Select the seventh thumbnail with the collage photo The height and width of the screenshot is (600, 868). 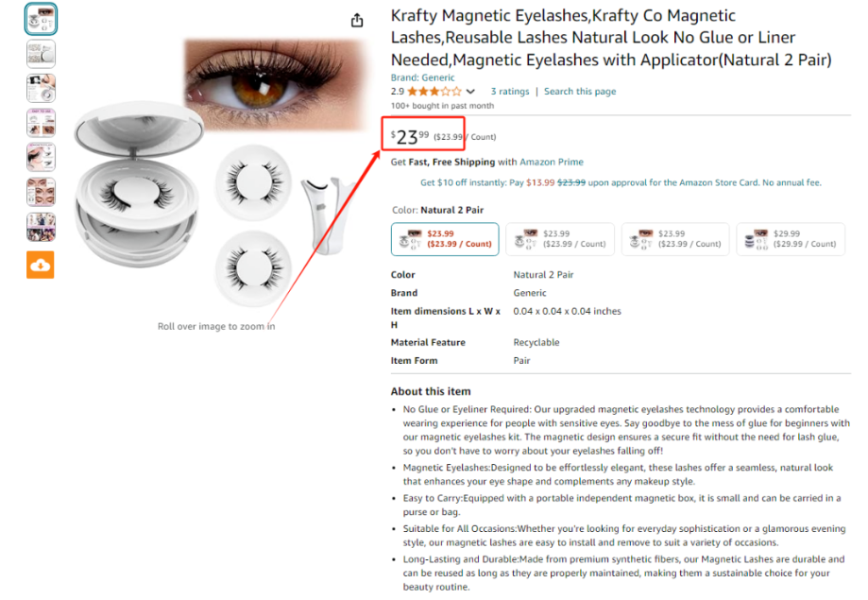41,227
